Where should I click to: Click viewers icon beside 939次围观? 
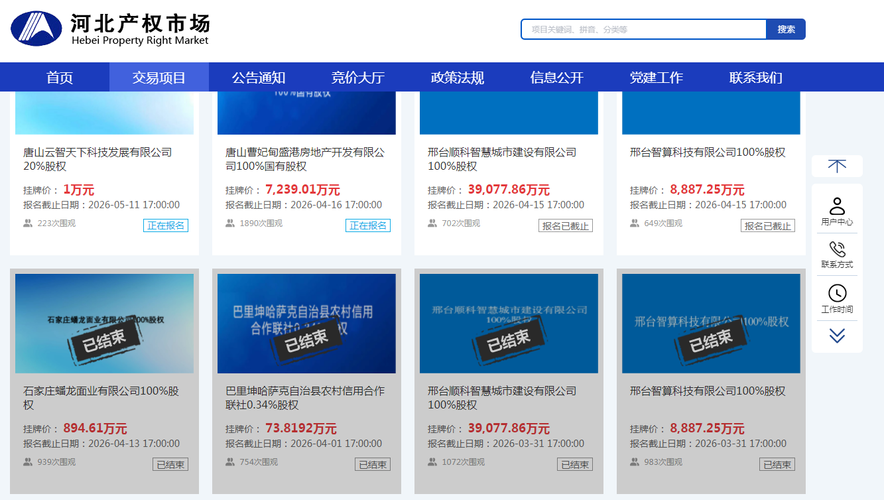28,462
